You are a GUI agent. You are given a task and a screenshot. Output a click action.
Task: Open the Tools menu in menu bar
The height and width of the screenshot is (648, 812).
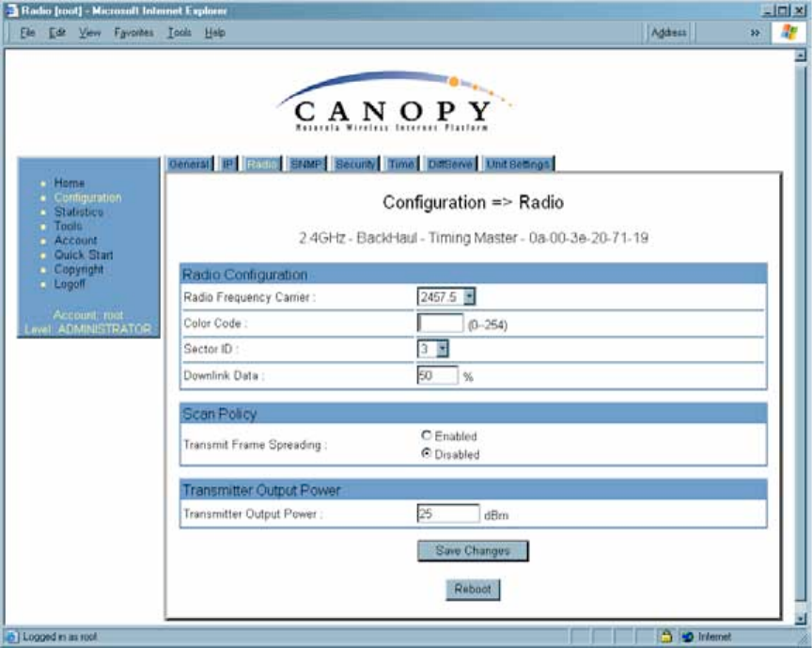point(180,33)
